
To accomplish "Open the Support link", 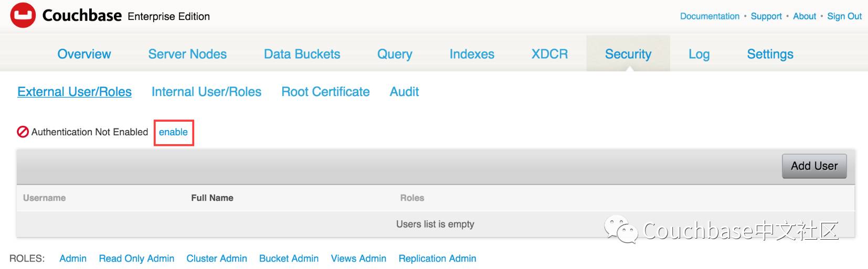I will coord(766,16).
